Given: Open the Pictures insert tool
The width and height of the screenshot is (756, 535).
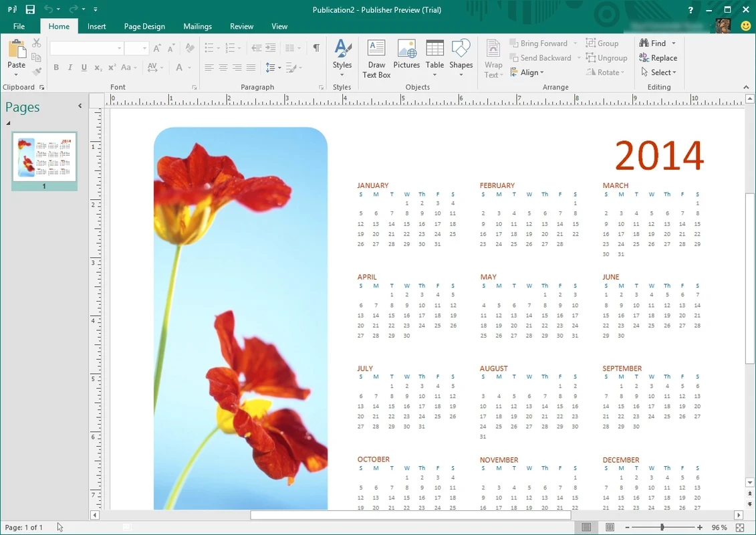Looking at the screenshot, I should [406, 55].
